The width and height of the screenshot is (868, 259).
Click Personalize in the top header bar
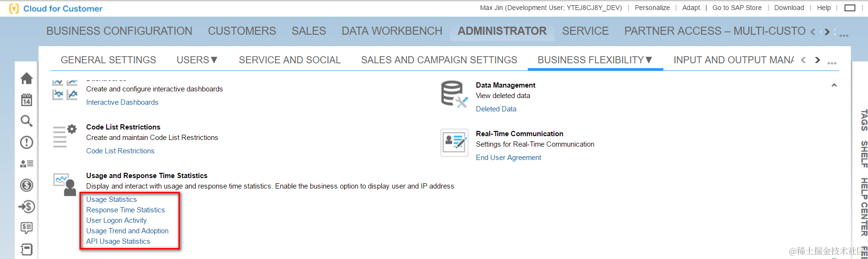[652, 8]
